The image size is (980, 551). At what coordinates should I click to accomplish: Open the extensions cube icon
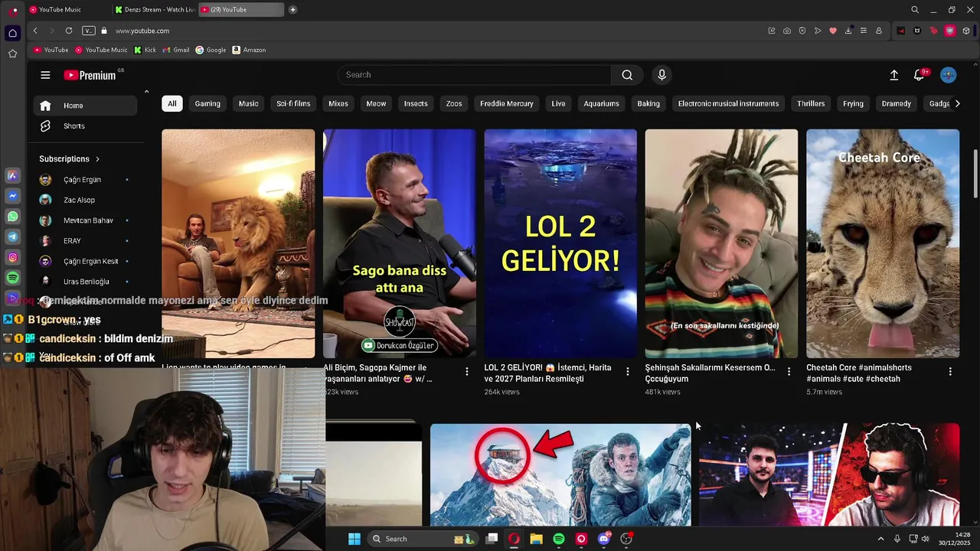click(966, 31)
